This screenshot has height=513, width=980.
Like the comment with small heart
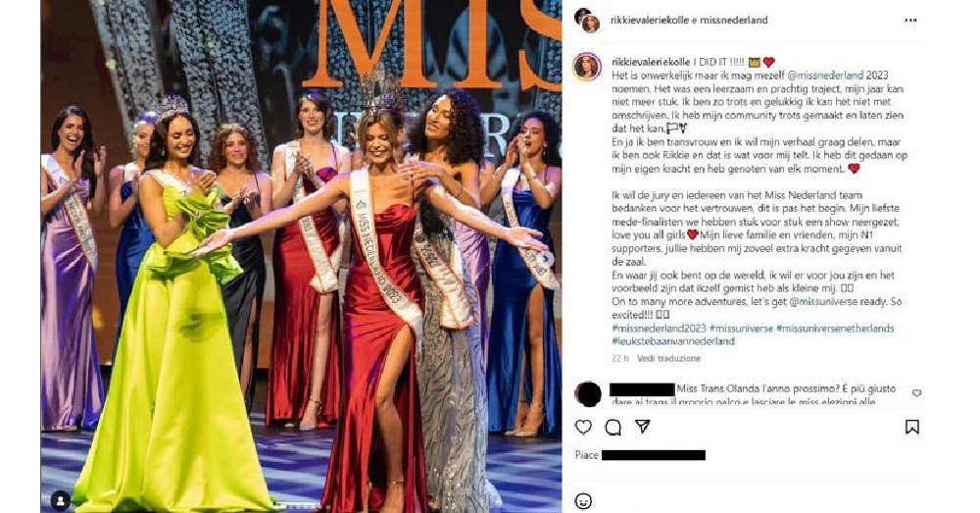tap(916, 393)
